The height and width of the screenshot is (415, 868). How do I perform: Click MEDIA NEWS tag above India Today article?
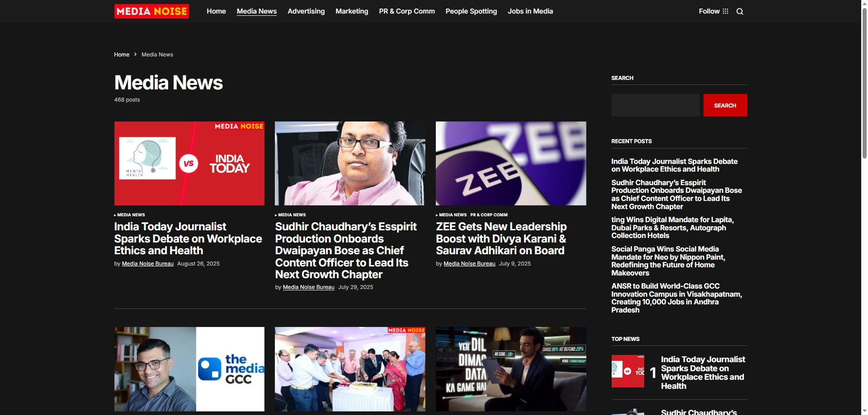click(131, 215)
